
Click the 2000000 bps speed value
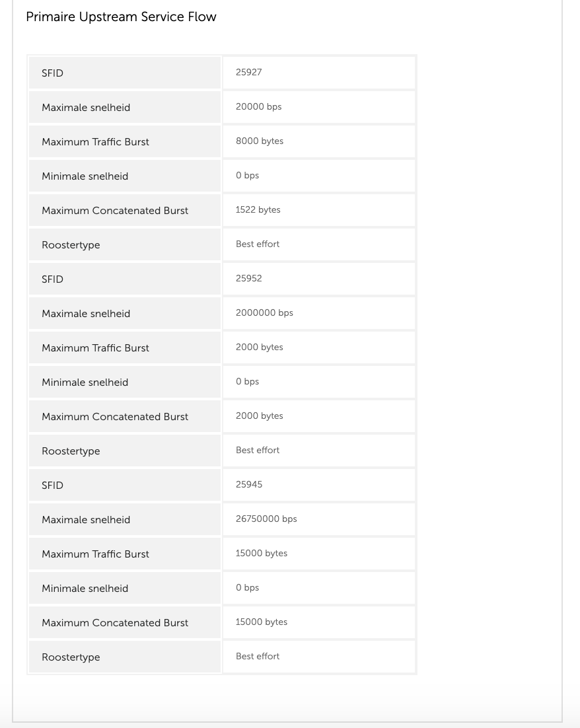pyautogui.click(x=264, y=313)
